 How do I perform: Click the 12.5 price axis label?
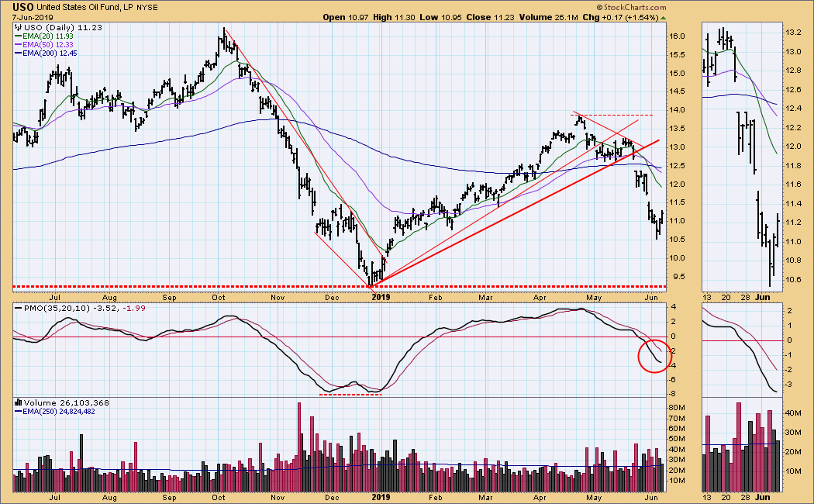click(678, 166)
